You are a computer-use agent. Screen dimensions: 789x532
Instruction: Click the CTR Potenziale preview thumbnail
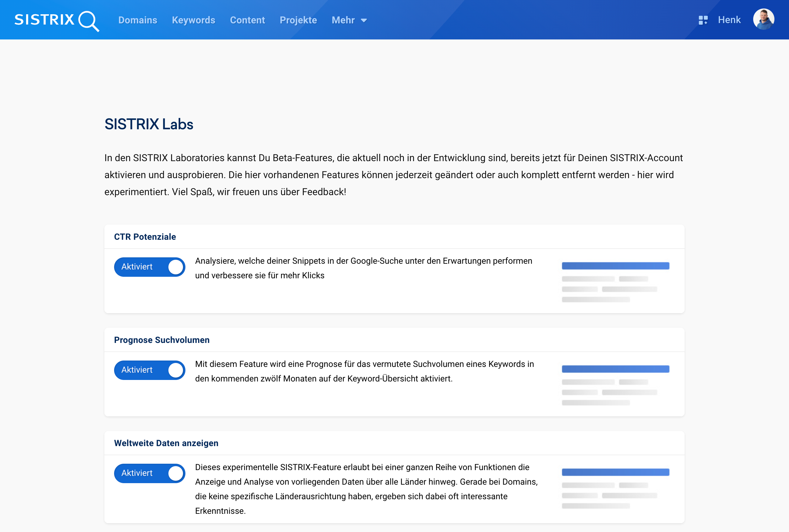(x=615, y=282)
